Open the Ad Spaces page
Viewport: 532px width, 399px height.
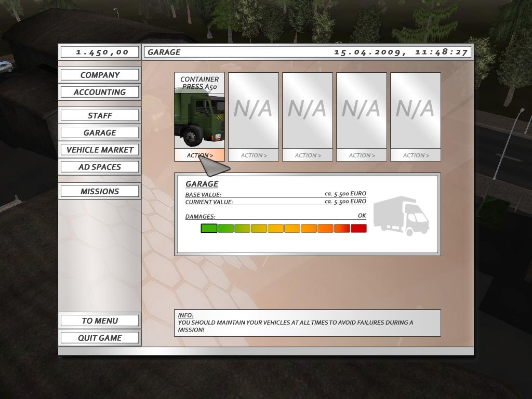[100, 167]
